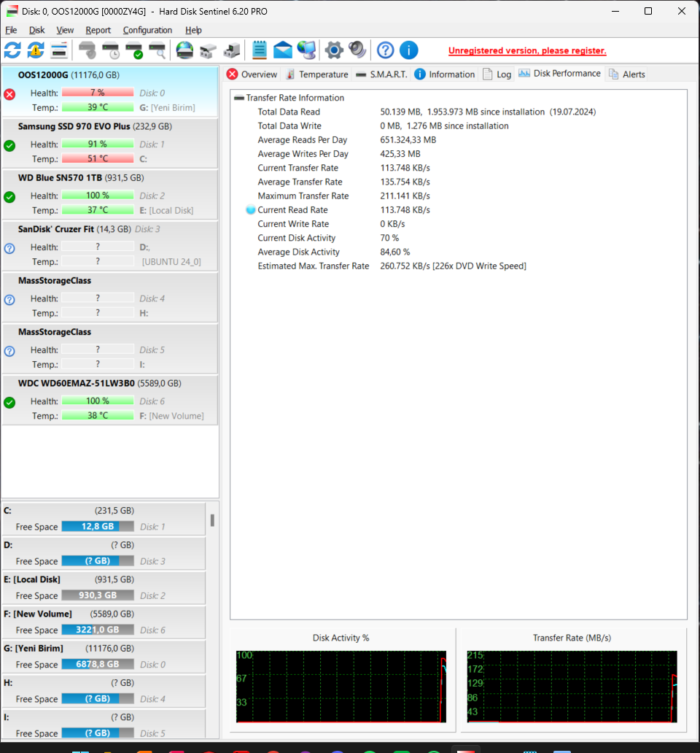This screenshot has width=700, height=753.
Task: Open the Help menu
Action: pos(193,30)
